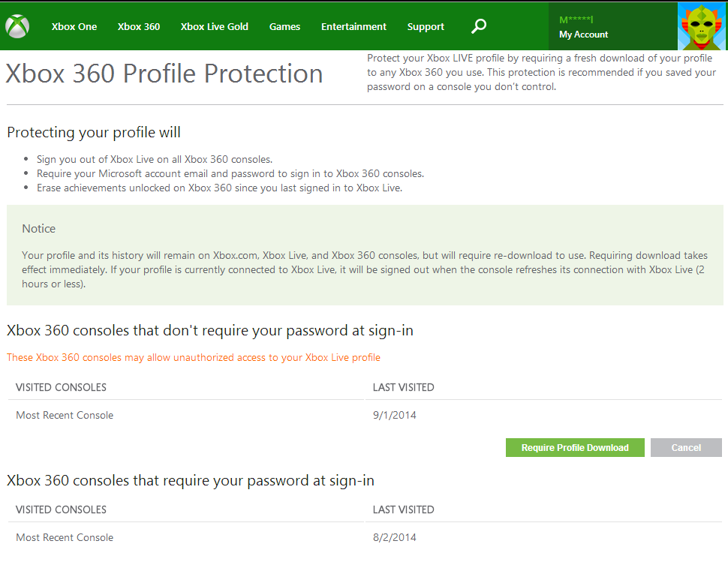
Task: Click the orange unauthorized access warning text
Action: (194, 357)
